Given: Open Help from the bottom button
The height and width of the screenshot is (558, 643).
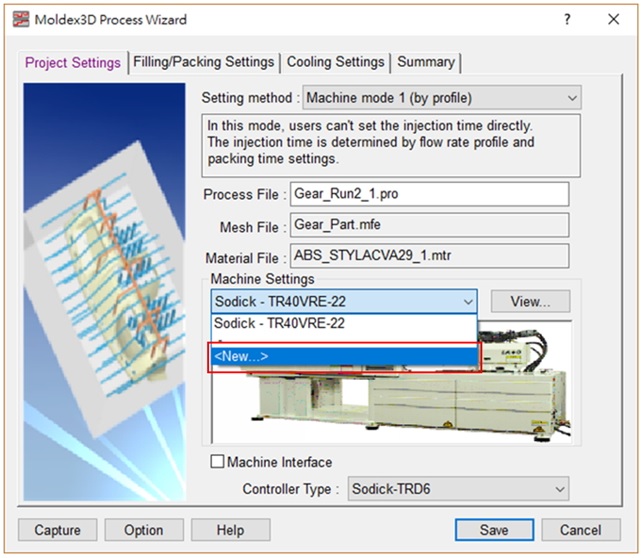Looking at the screenshot, I should click(x=230, y=530).
